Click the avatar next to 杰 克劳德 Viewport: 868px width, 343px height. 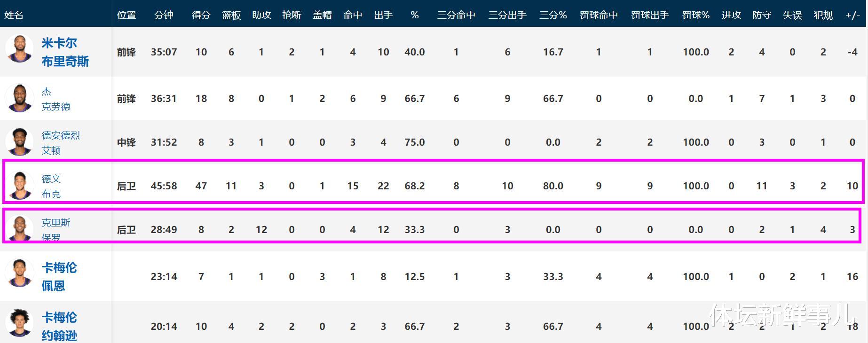coord(19,98)
